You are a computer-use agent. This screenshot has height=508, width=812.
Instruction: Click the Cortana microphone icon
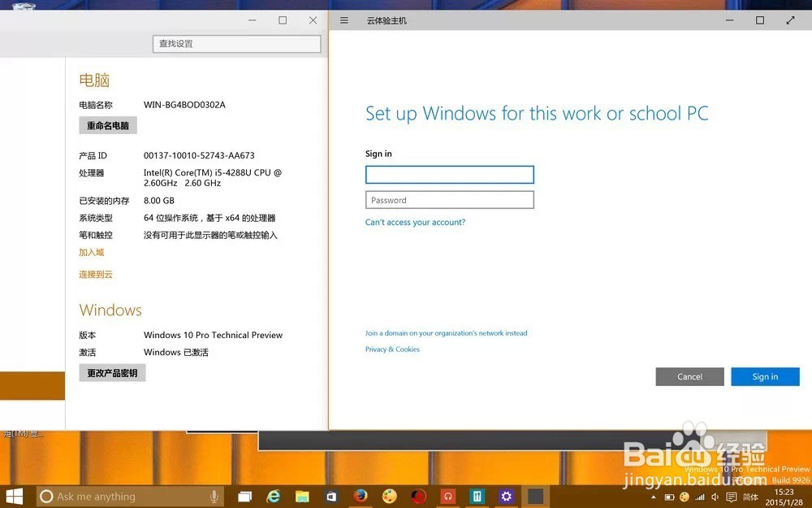[214, 496]
